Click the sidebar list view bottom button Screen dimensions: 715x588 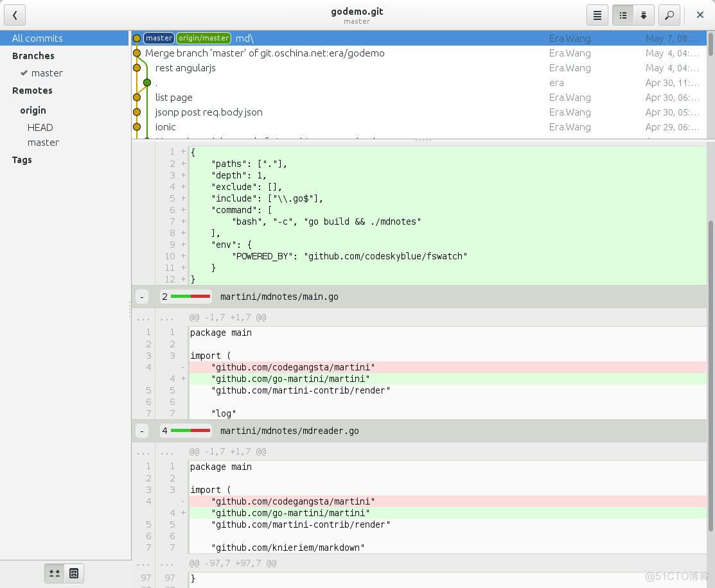click(x=74, y=573)
